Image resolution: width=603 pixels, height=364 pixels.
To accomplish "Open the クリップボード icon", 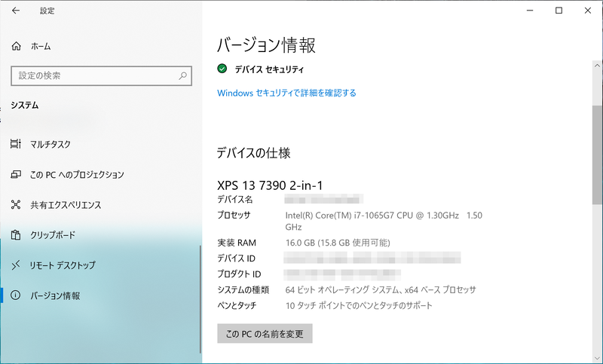I will pyautogui.click(x=16, y=235).
